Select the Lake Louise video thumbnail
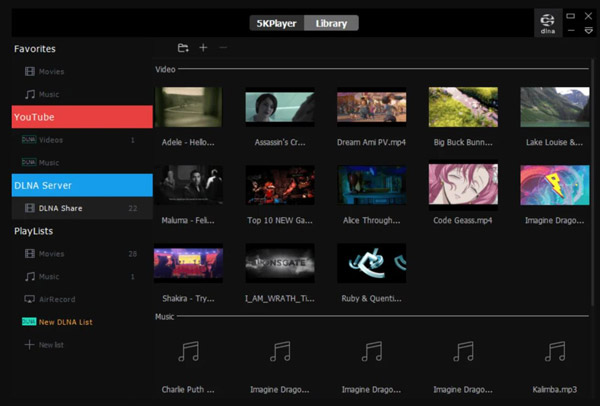600x406 pixels. click(555, 107)
